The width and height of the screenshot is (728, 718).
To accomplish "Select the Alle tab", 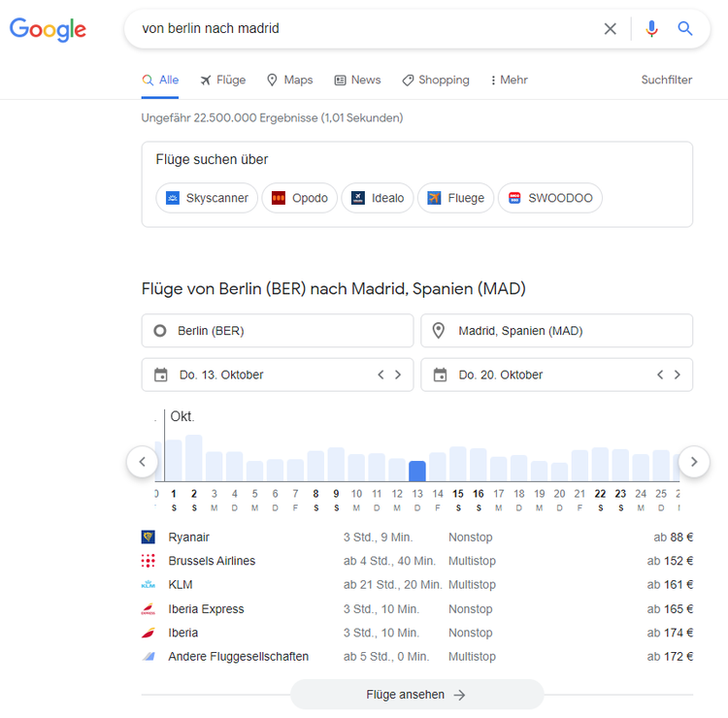I will 160,80.
